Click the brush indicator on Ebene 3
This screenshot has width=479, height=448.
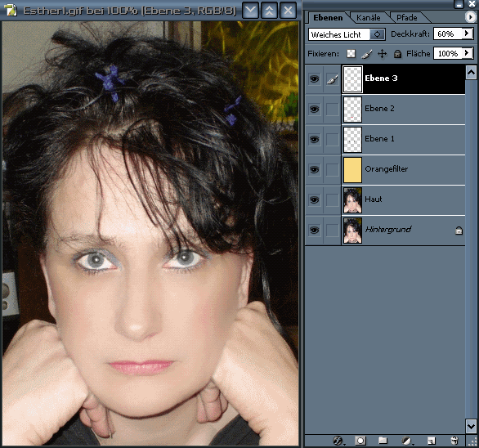click(333, 79)
